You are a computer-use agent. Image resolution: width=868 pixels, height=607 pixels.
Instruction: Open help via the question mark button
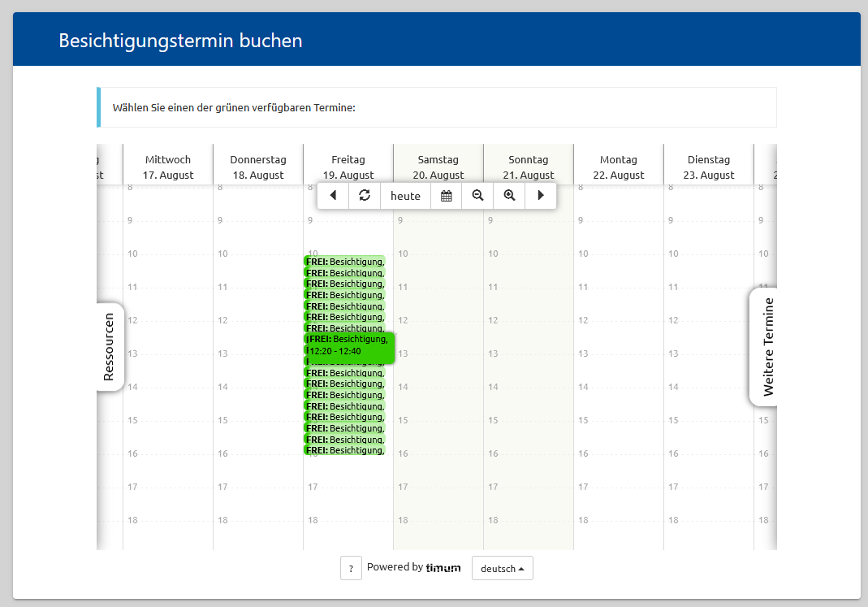[x=351, y=569]
